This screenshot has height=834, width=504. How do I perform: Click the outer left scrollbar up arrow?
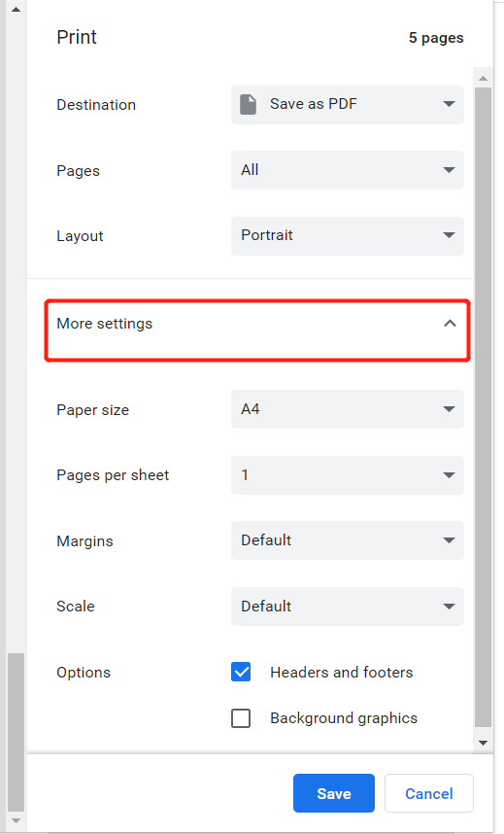pos(16,9)
